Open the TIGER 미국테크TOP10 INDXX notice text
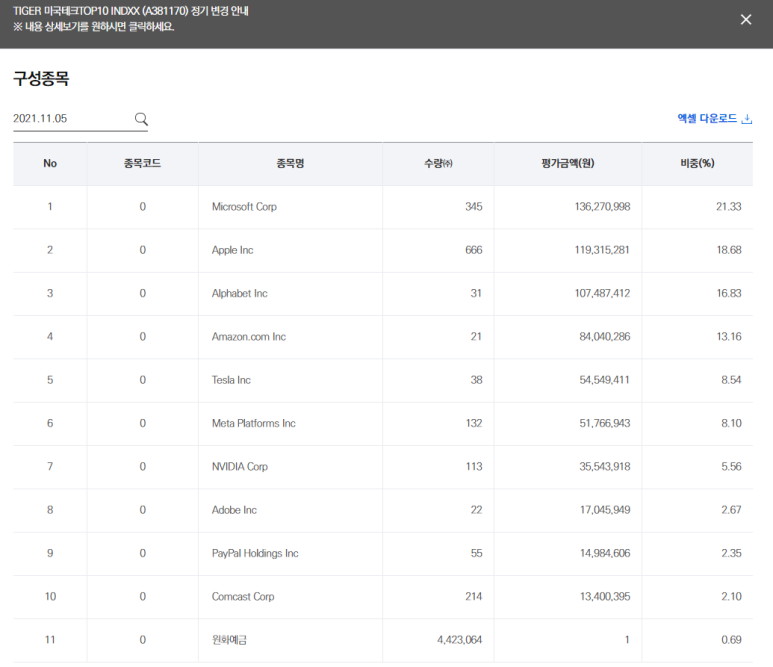Viewport: 773px width, 667px height. pos(131,11)
